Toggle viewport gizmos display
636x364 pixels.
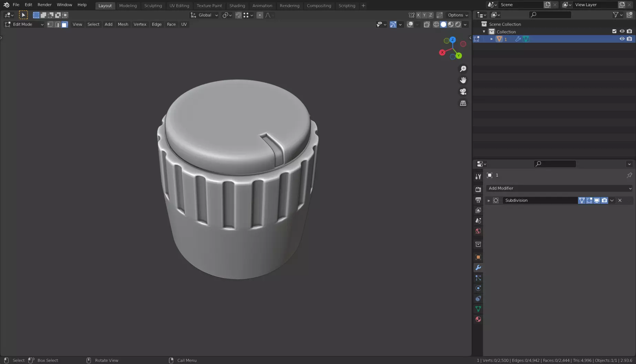tap(393, 24)
